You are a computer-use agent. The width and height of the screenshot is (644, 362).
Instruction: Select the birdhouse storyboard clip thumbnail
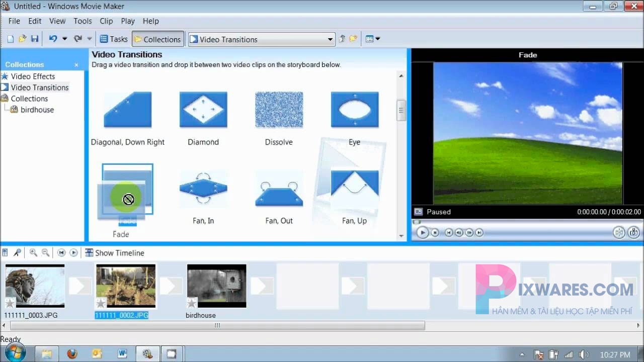[x=216, y=286]
